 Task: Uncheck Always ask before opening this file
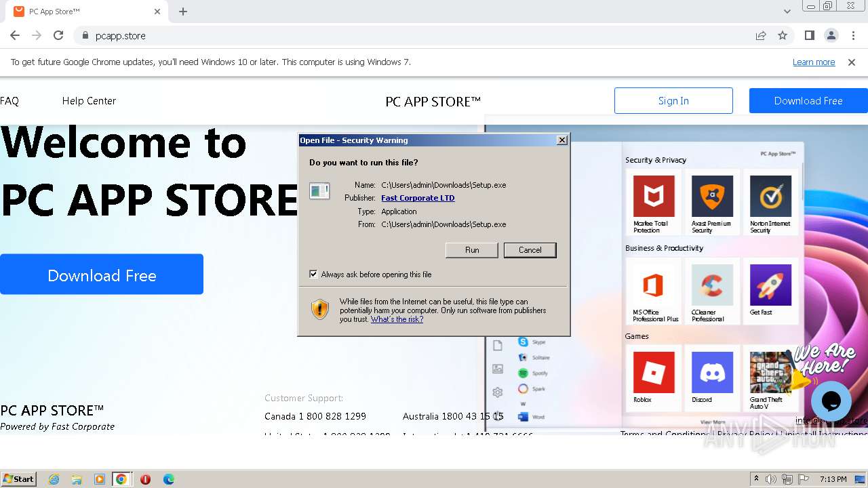click(x=313, y=274)
